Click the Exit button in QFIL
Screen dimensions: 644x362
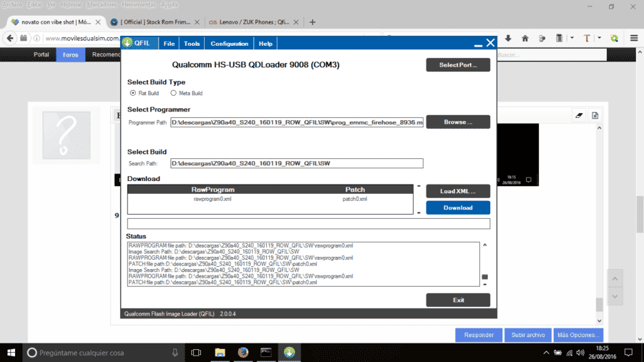[x=458, y=300]
